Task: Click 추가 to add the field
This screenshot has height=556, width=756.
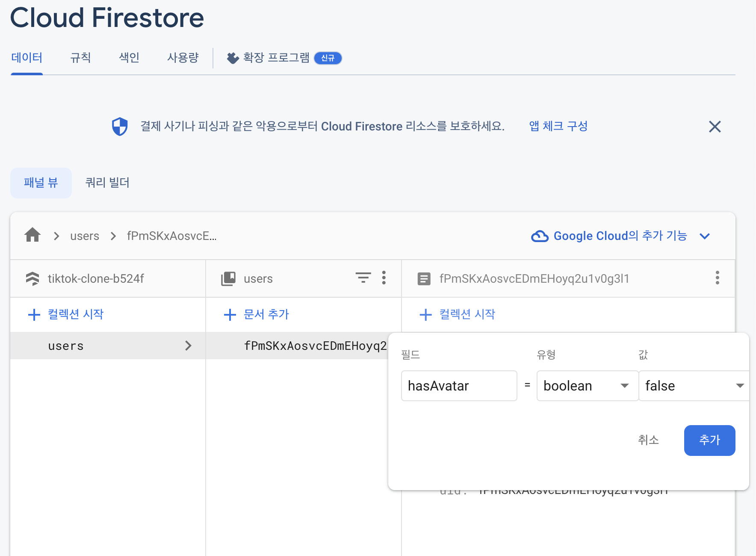Action: click(710, 441)
